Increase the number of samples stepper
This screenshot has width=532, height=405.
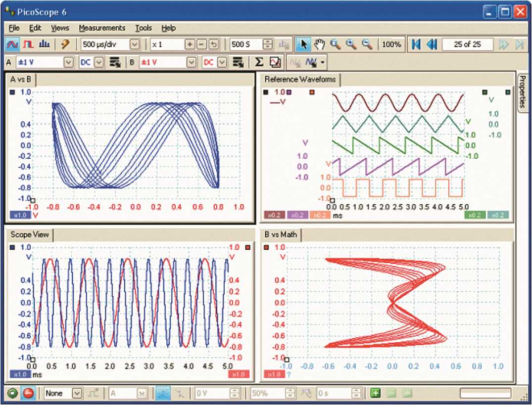pos(269,42)
